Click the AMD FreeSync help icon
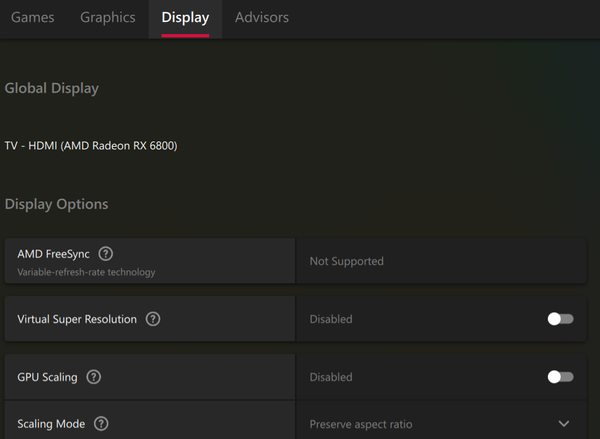The image size is (600, 439). (x=106, y=254)
